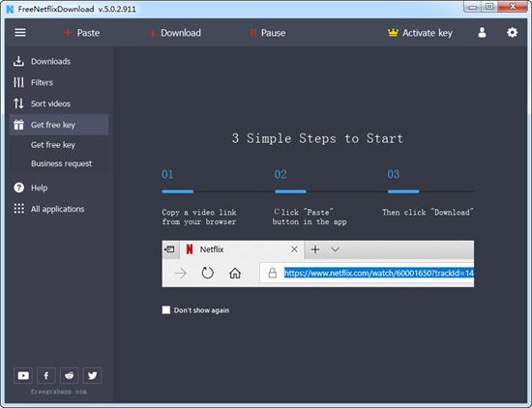This screenshot has height=408, width=532.
Task: Close the FreeNetflixDownload window
Action: (x=513, y=7)
